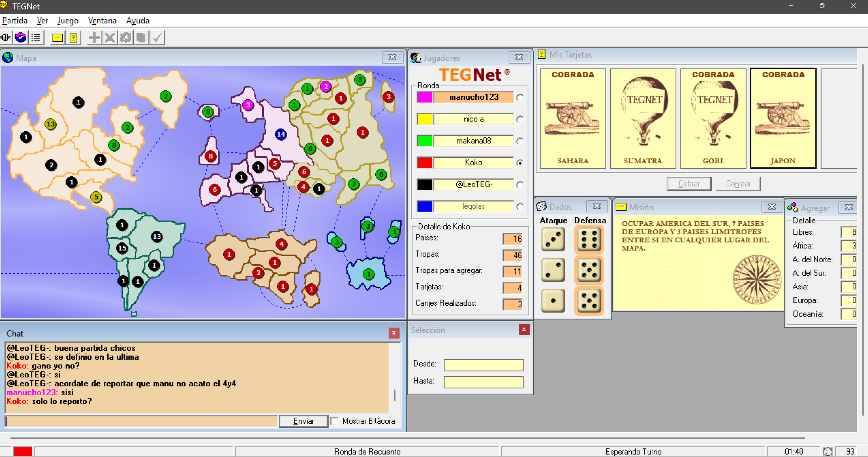The image size is (868, 457).
Task: Open the list view toolbar icon
Action: pos(36,38)
